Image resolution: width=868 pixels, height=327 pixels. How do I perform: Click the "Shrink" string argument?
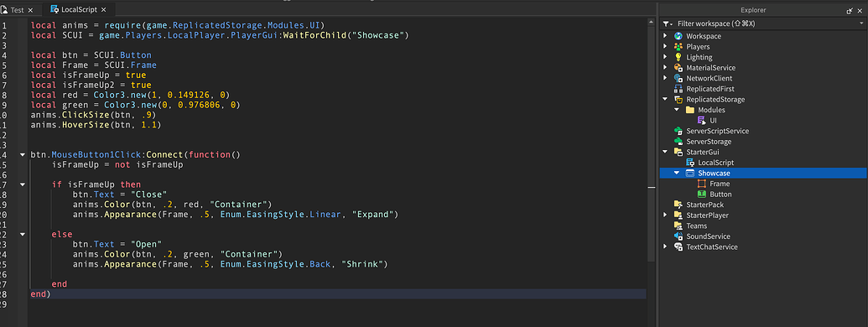pyautogui.click(x=362, y=264)
